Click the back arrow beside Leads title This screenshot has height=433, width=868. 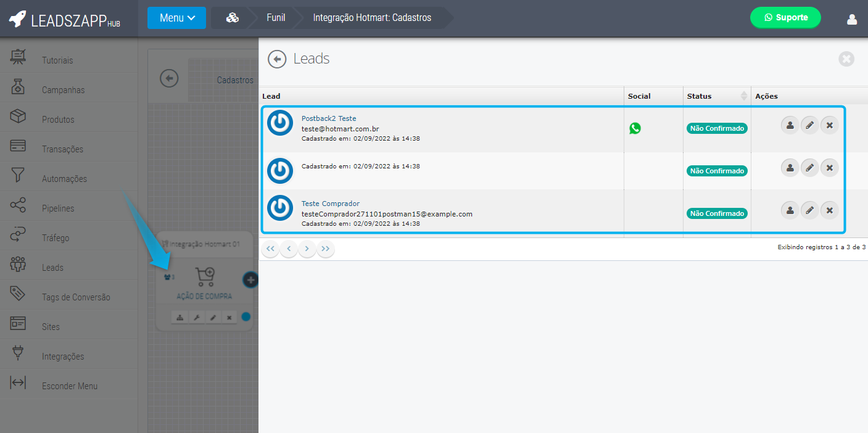[x=277, y=59]
